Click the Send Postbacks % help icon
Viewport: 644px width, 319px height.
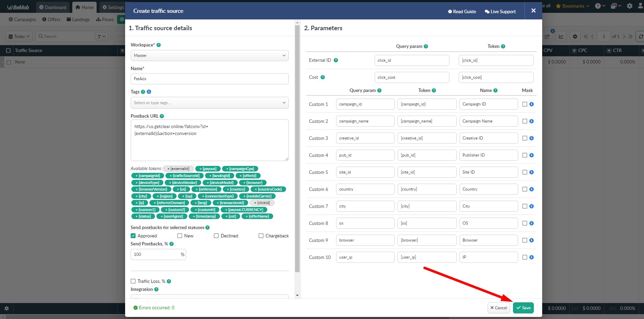point(171,244)
